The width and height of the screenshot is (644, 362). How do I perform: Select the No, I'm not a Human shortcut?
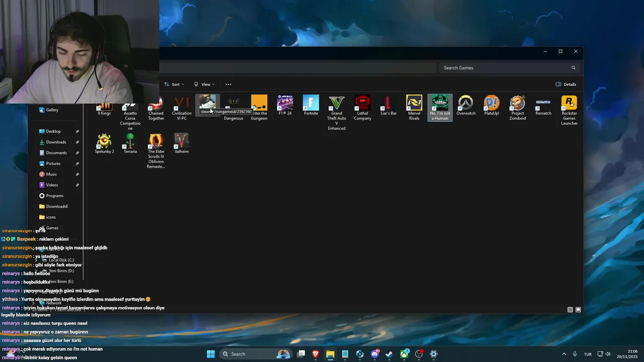coord(440,108)
